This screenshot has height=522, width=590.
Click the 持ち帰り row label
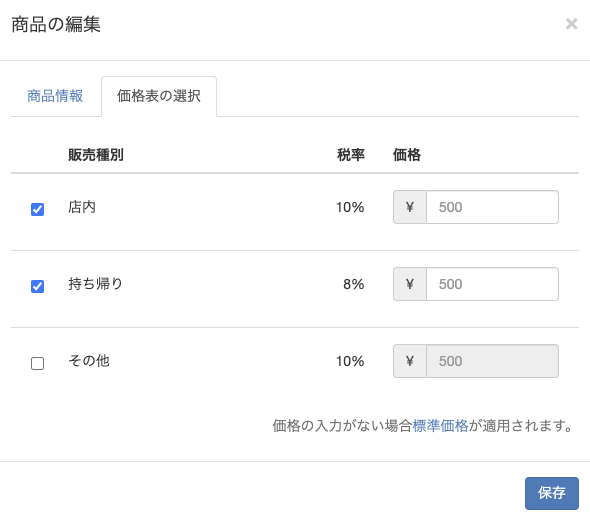coord(96,284)
